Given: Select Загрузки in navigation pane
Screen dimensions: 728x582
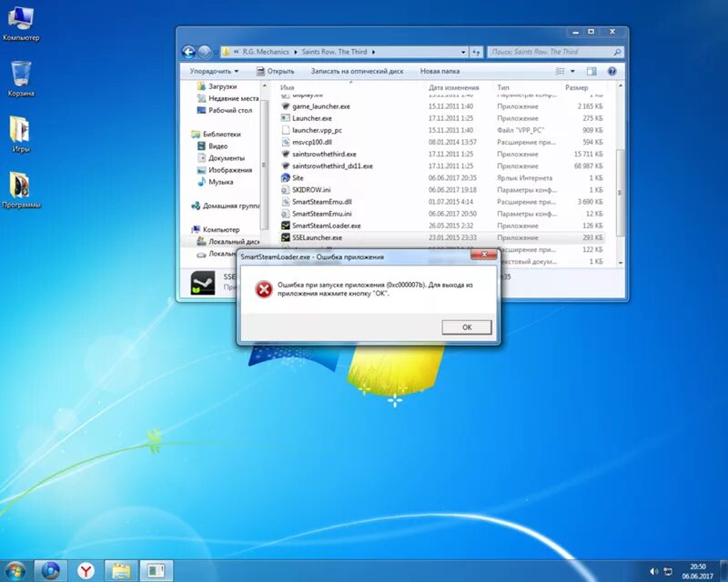Looking at the screenshot, I should [222, 86].
